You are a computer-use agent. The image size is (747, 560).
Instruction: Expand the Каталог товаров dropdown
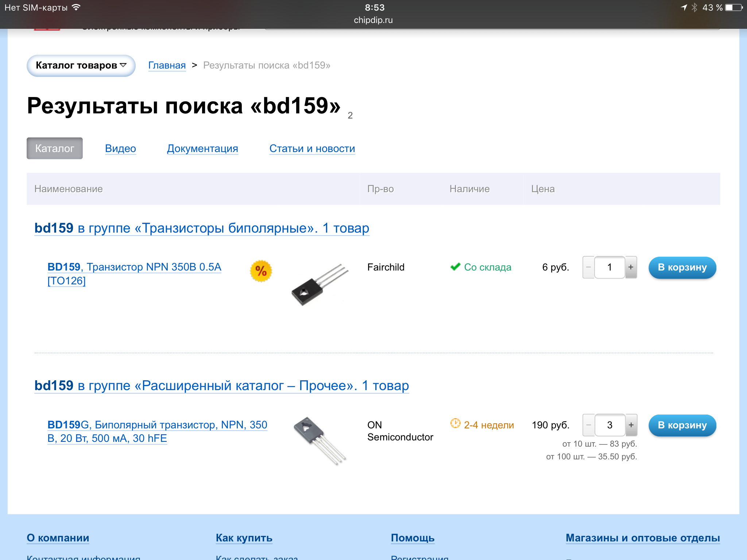tap(81, 66)
